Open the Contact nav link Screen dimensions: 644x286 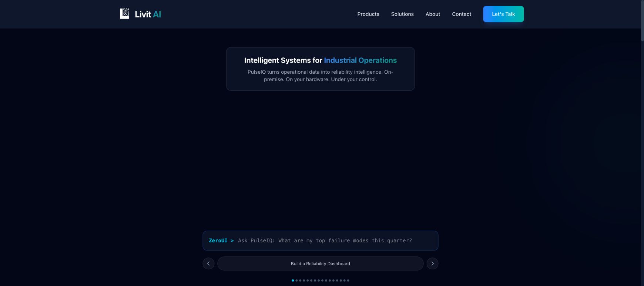[x=462, y=14]
